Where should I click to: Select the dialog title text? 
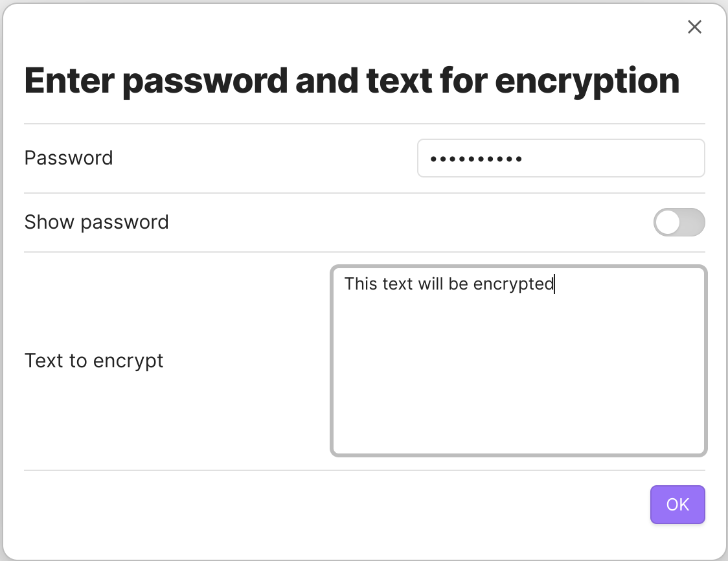352,80
